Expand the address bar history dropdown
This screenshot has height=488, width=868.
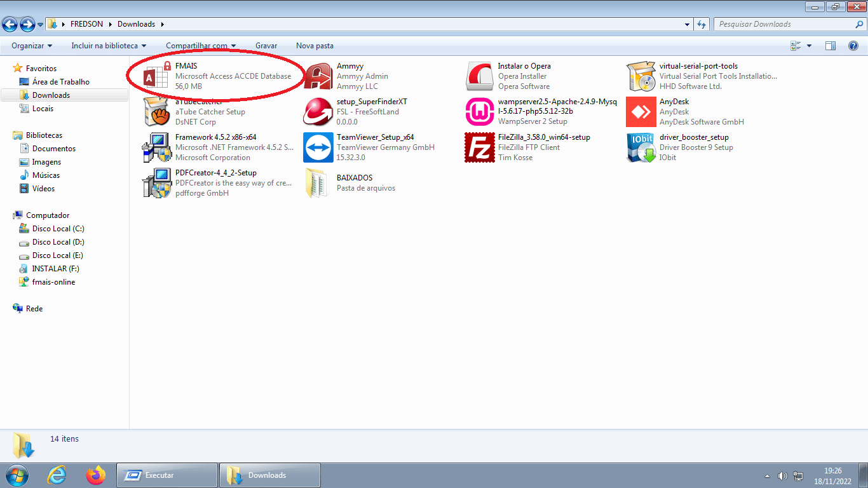pos(688,24)
